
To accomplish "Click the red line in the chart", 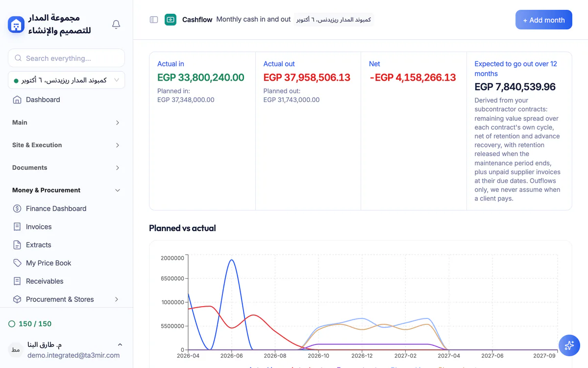I will coord(252,315).
